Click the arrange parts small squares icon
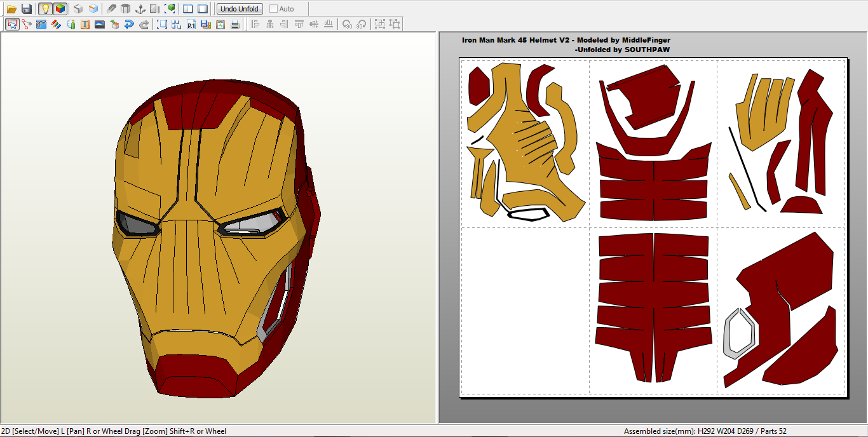The height and width of the screenshot is (437, 868). (177, 24)
